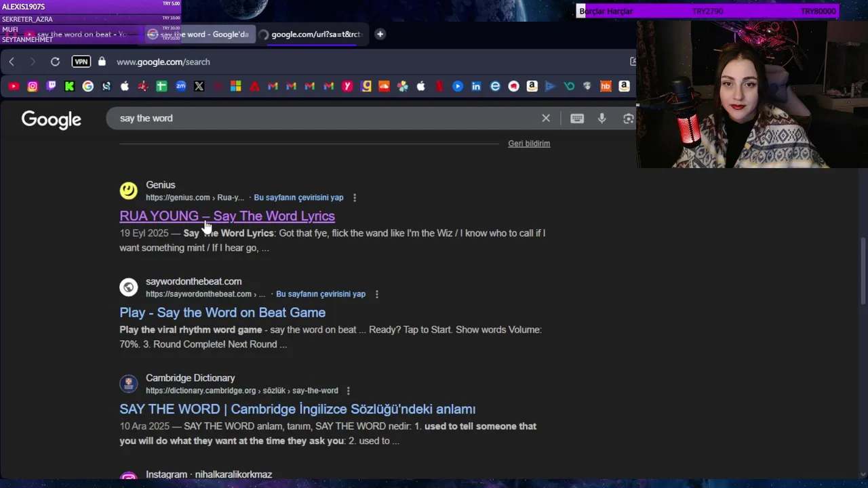Go to Google home via the logo

[51, 119]
